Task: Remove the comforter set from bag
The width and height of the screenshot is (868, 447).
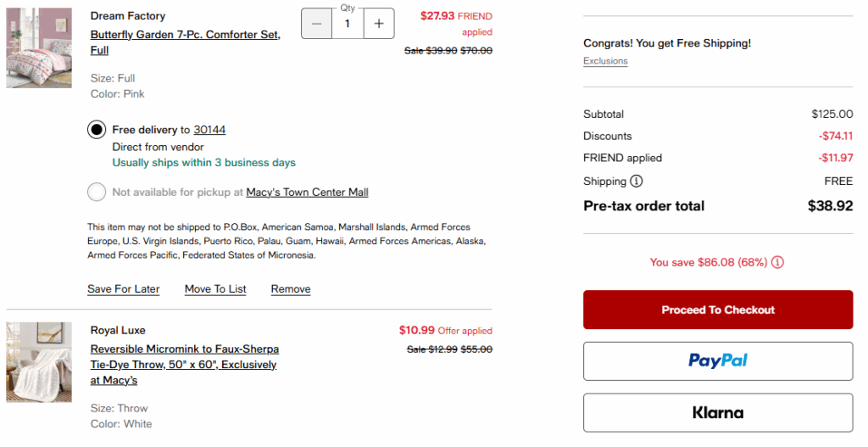Action: (291, 289)
